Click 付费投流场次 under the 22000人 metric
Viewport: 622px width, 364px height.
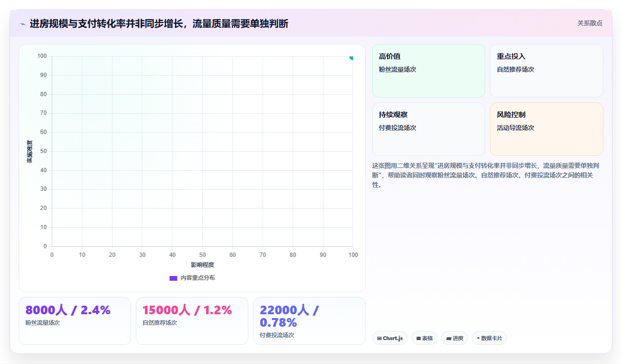click(277, 335)
